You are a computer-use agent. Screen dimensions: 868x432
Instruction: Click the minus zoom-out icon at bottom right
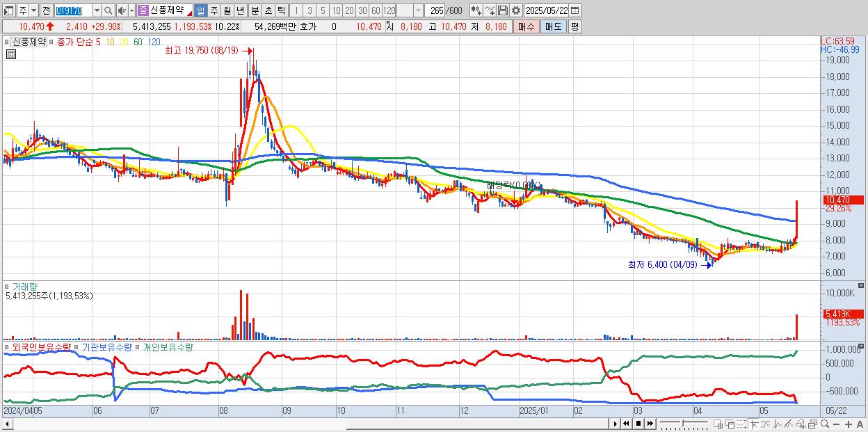(x=837, y=424)
